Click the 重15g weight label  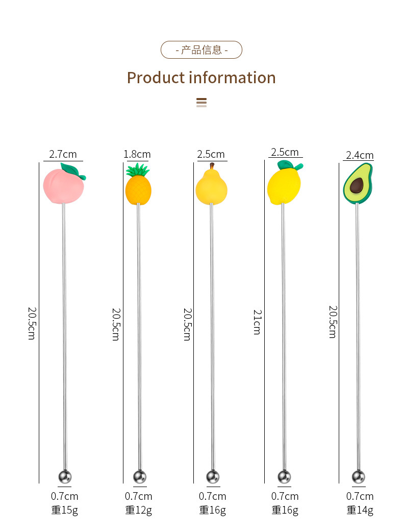64,510
